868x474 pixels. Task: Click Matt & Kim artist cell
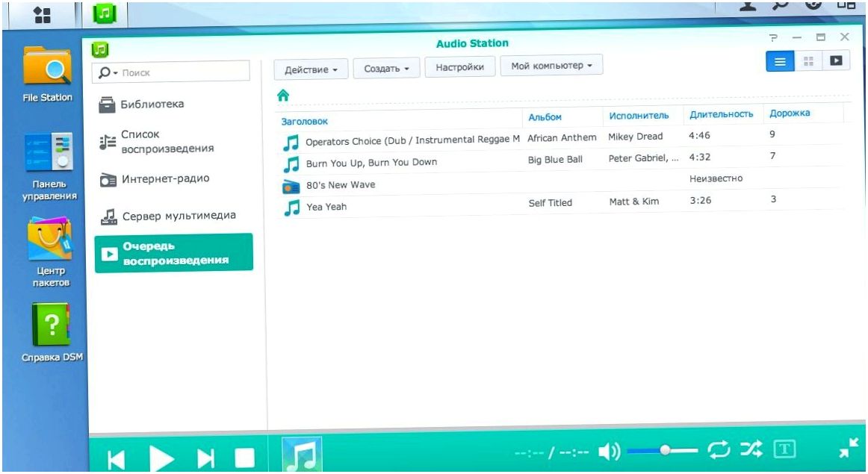coord(634,202)
